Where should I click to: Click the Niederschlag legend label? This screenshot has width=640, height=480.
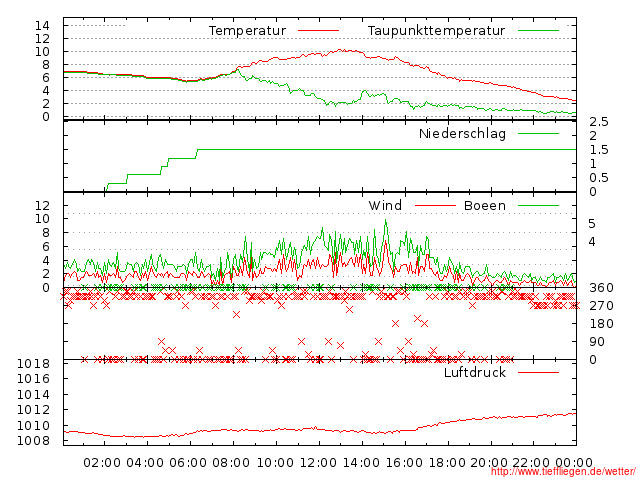pos(462,133)
